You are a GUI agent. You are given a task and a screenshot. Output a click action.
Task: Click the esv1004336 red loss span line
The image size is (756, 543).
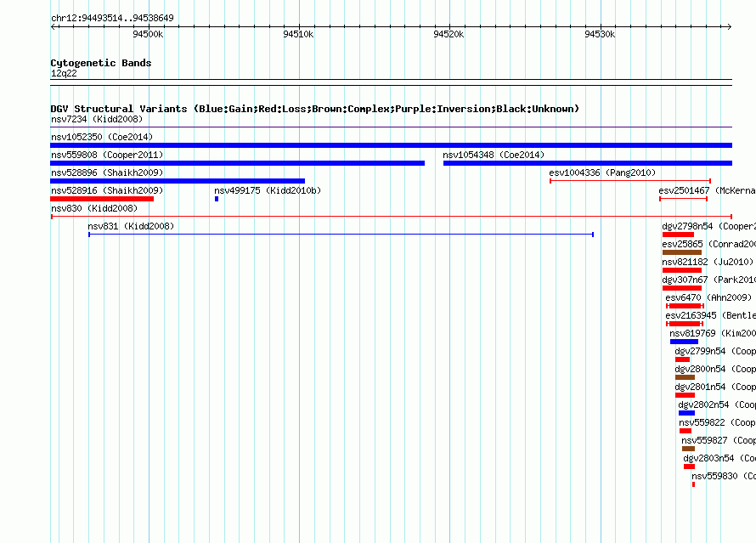click(630, 181)
